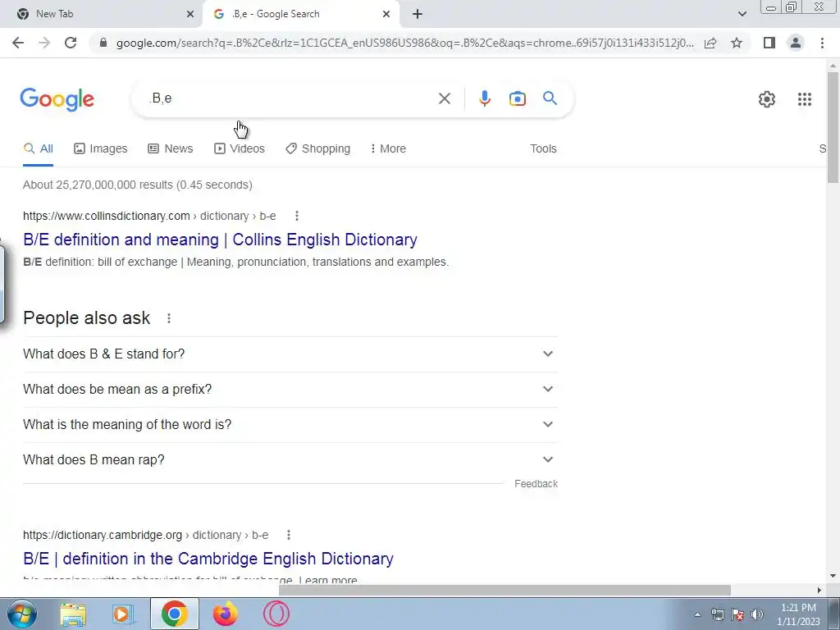Submit search with magnifier icon
The image size is (840, 630).
pyautogui.click(x=550, y=98)
